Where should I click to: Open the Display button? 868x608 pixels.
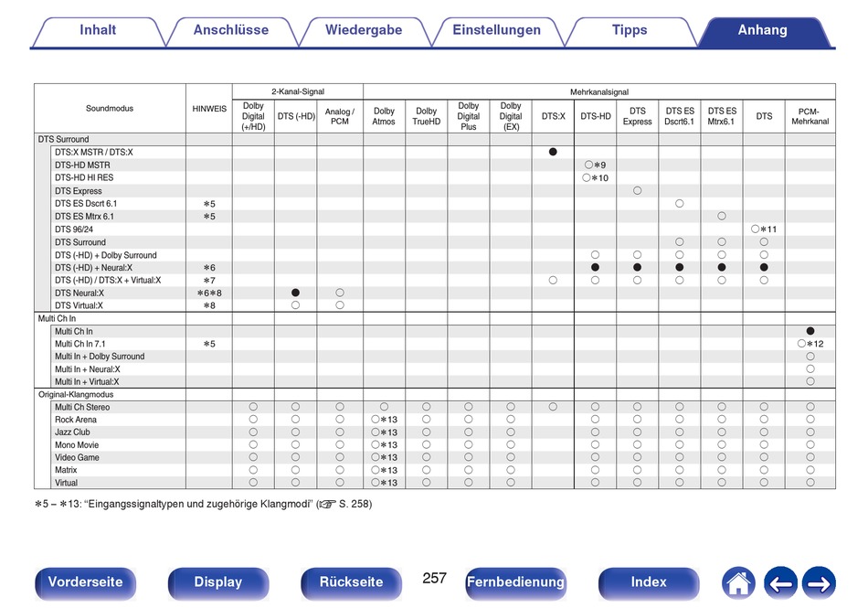[218, 582]
